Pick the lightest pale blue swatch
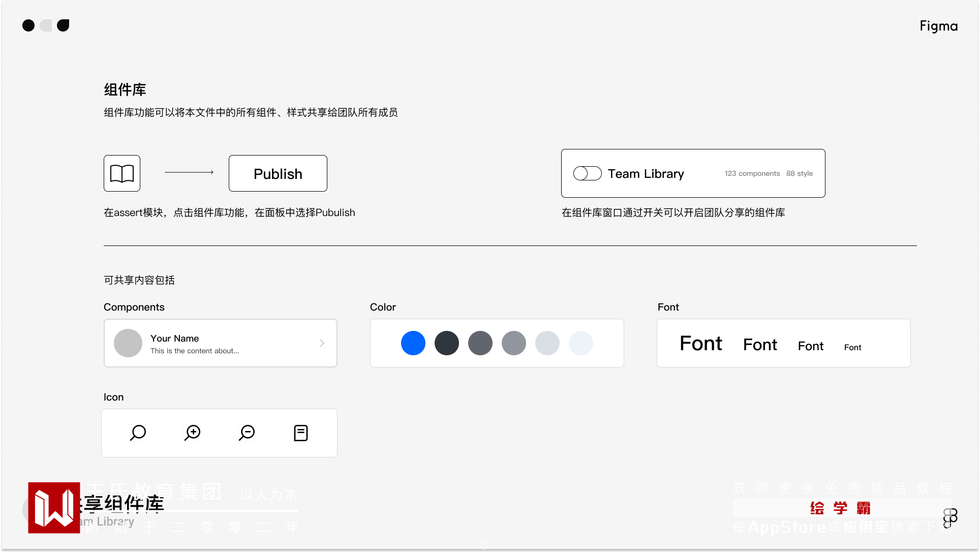980x553 pixels. click(581, 343)
